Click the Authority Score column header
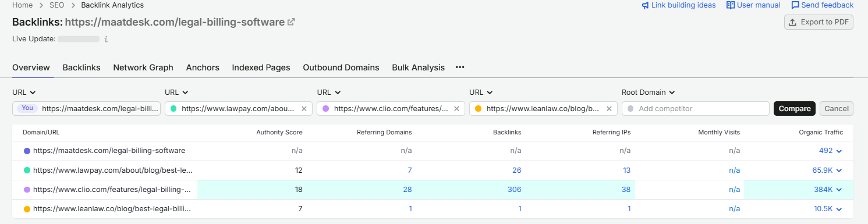This screenshot has height=224, width=868. 279,133
